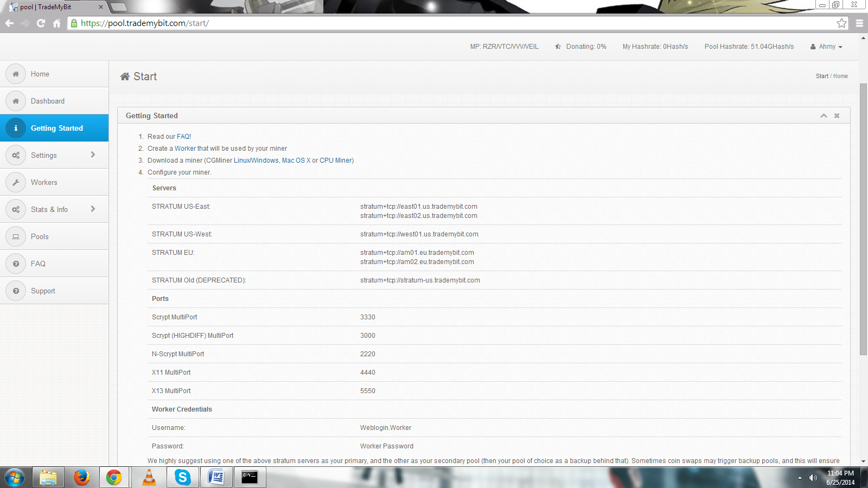868x488 pixels.
Task: Open the command prompt from the taskbar
Action: pos(250,478)
